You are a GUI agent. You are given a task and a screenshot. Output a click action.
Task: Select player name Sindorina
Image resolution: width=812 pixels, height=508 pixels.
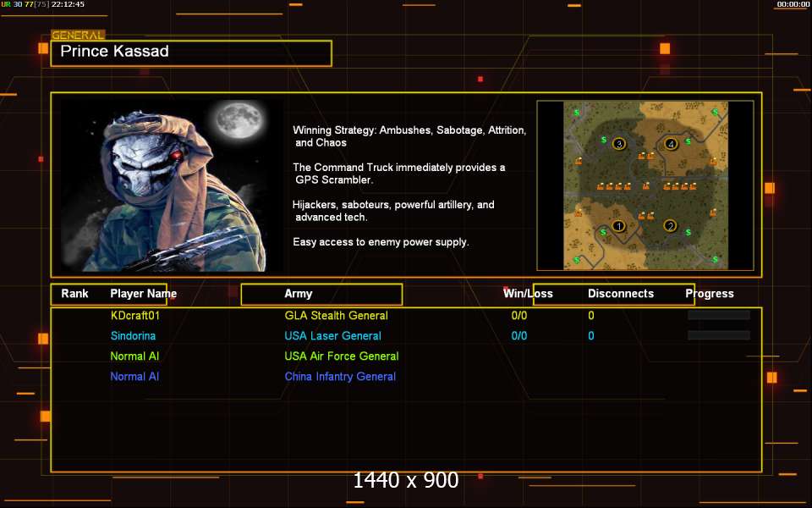point(133,335)
